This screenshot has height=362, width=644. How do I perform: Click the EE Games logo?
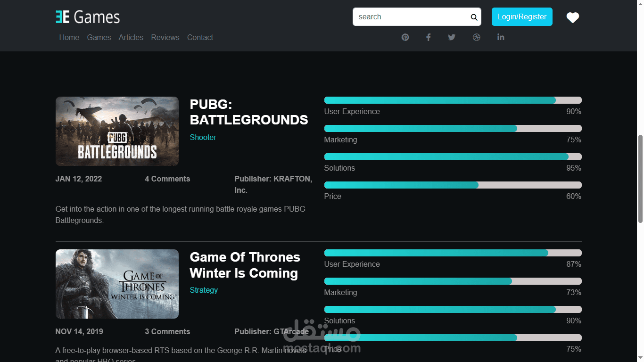[88, 17]
